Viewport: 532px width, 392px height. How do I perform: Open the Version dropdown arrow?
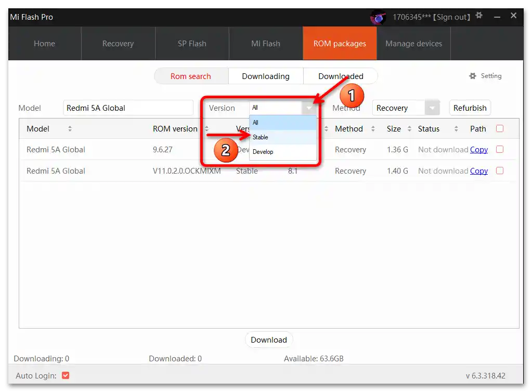(309, 108)
